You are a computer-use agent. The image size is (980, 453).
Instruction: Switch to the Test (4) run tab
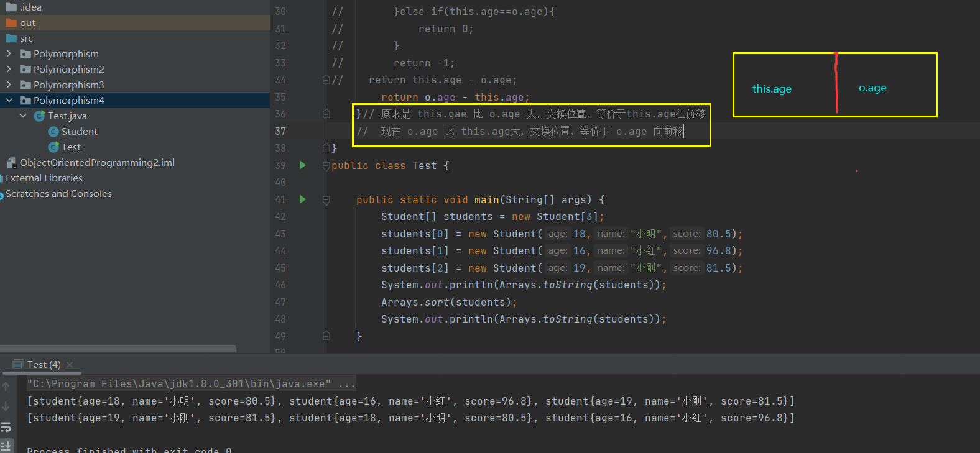point(44,365)
